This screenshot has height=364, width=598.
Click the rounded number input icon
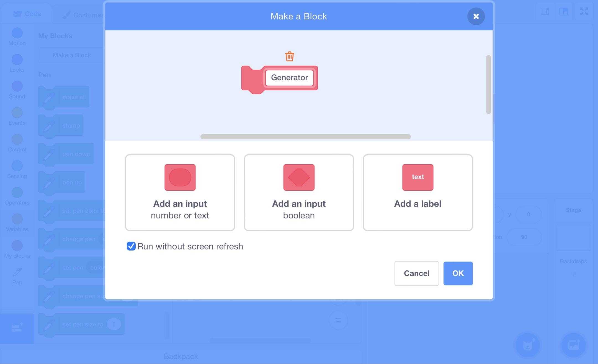[x=180, y=177]
